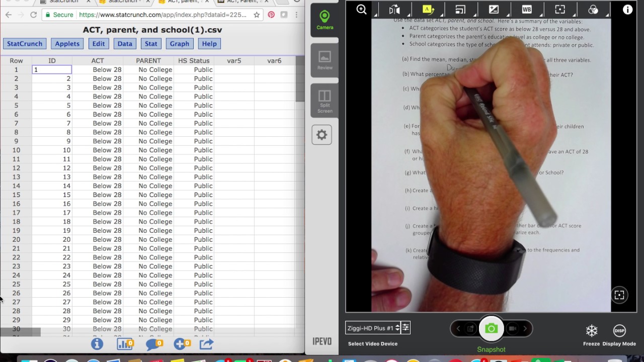Open the color filter tool

[593, 10]
